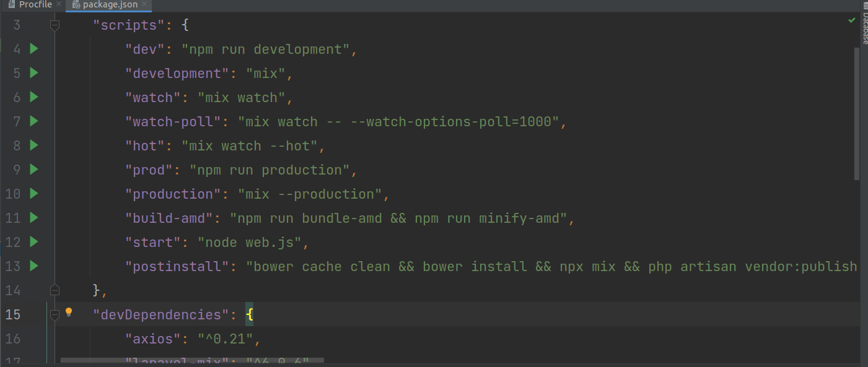Click the "npm run production" value
Image resolution: width=868 pixels, height=367 pixels.
270,170
